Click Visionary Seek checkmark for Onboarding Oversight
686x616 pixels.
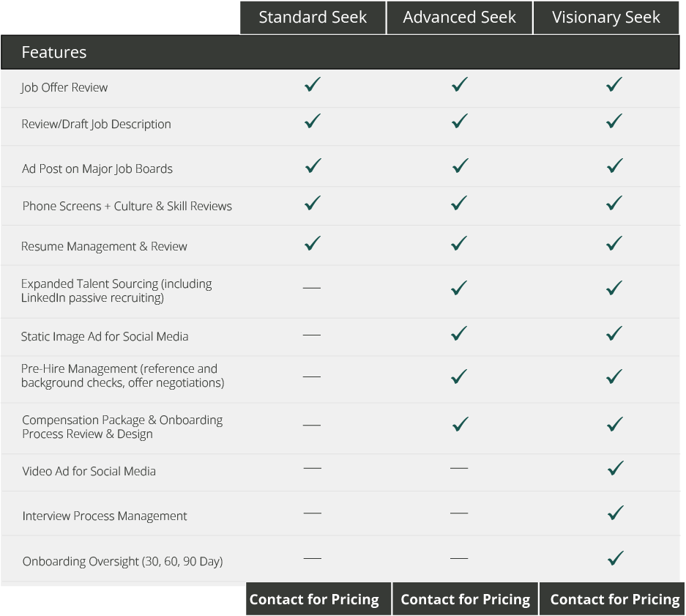click(616, 558)
